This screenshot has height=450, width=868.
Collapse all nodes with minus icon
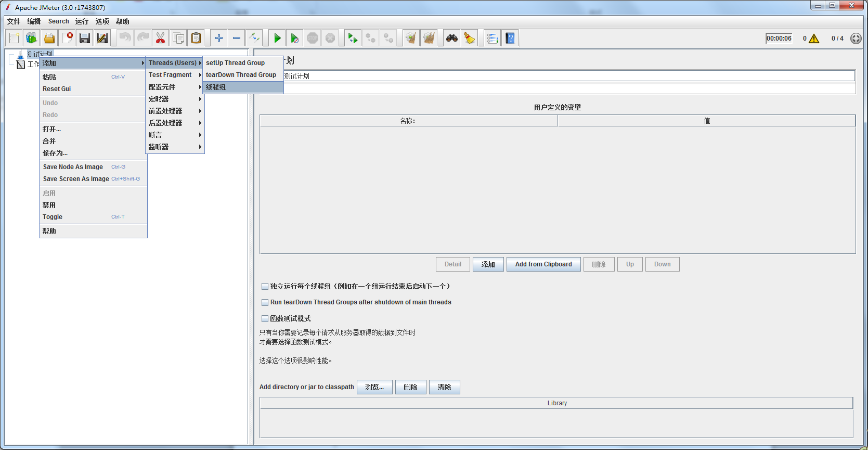[237, 38]
